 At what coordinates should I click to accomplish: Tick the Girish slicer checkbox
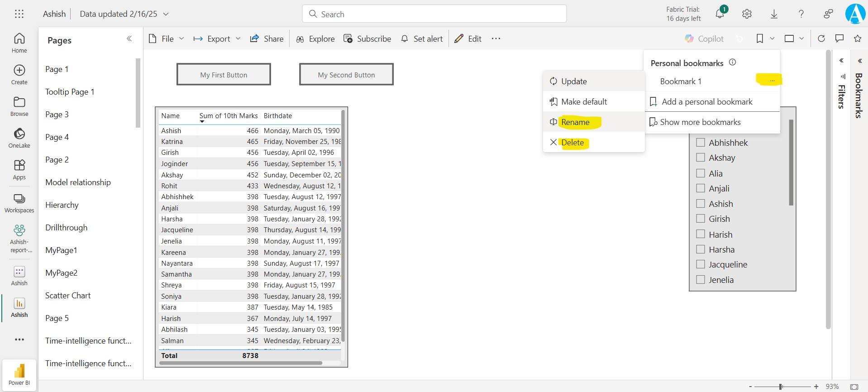pos(701,219)
